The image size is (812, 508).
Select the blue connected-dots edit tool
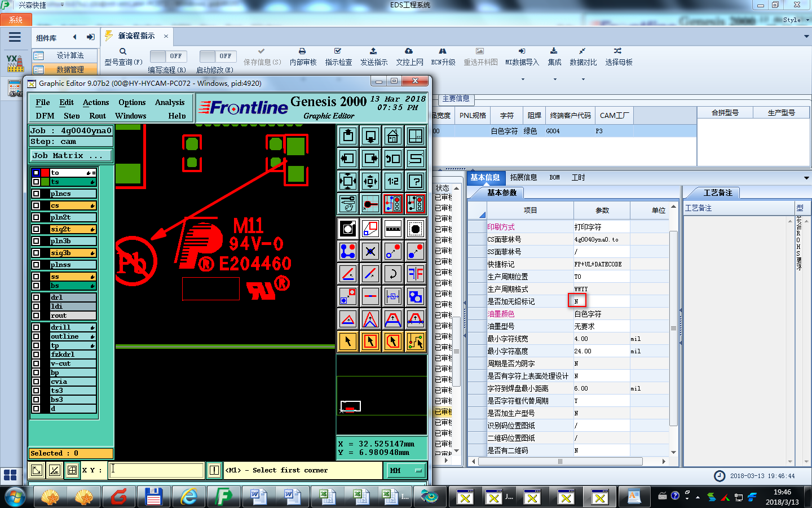click(348, 251)
